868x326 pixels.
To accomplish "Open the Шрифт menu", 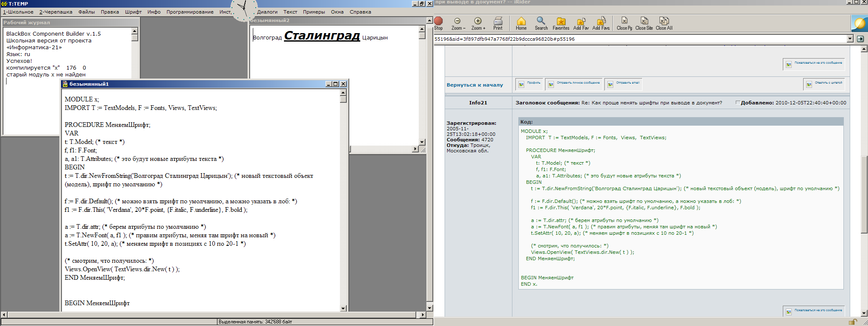I will pos(133,12).
